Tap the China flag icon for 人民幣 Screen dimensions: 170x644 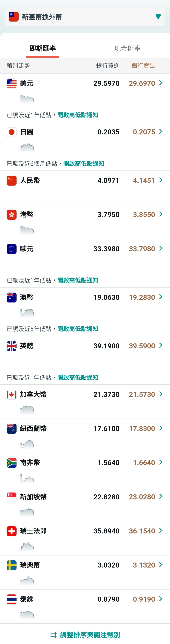pos(11,181)
